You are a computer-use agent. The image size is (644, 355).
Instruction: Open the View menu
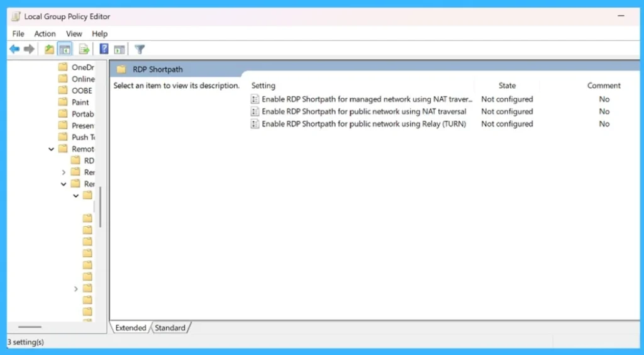(74, 34)
